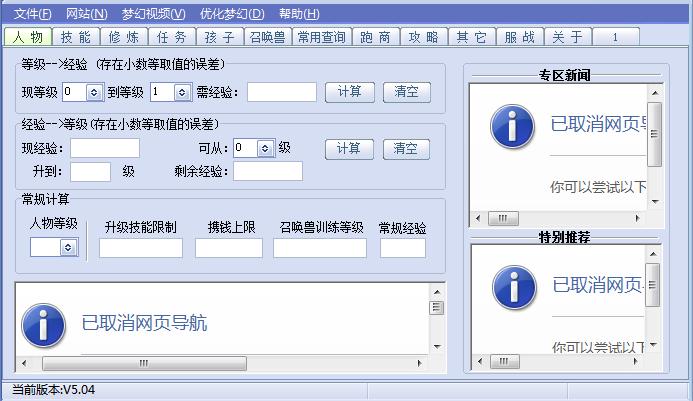Click vertical scrollbar thumb in 专区新闻 pane

[x=655, y=134]
